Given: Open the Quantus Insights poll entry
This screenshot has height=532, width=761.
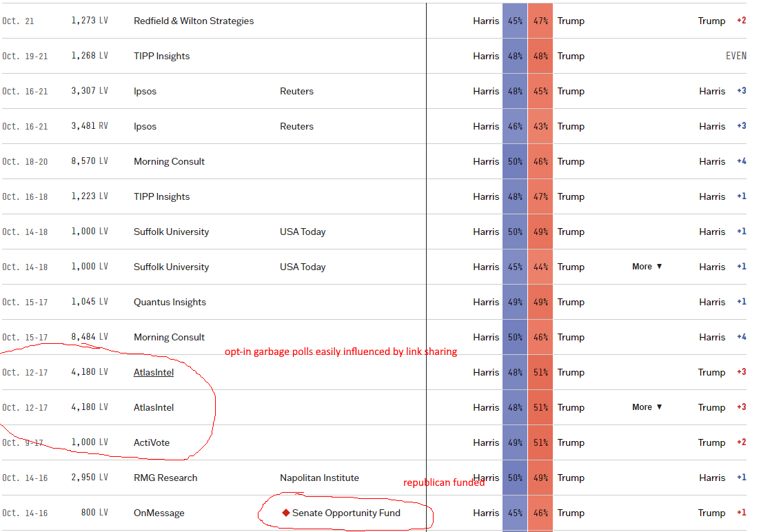Looking at the screenshot, I should click(170, 302).
